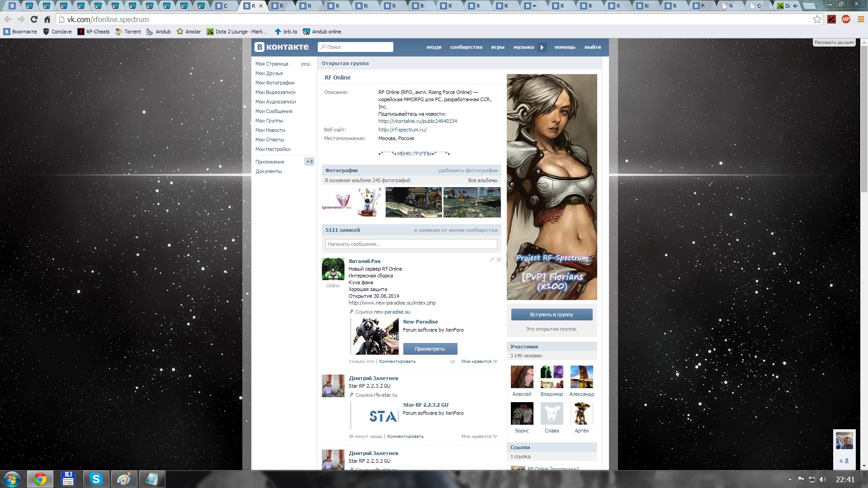
Task: Open the Anidub online bookmark
Action: click(x=322, y=32)
